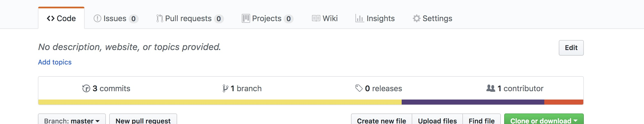Click the contributors people icon
This screenshot has width=644, height=124.
pyautogui.click(x=491, y=88)
